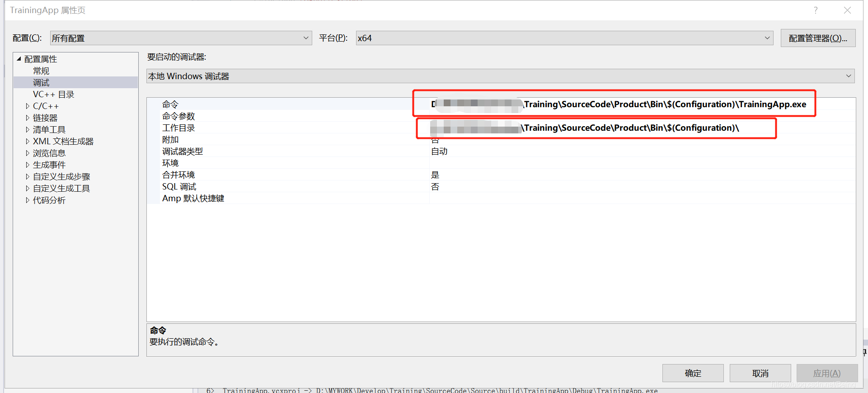Image resolution: width=868 pixels, height=393 pixels.
Task: Select the 自定义生成步骤 item label
Action: [61, 176]
